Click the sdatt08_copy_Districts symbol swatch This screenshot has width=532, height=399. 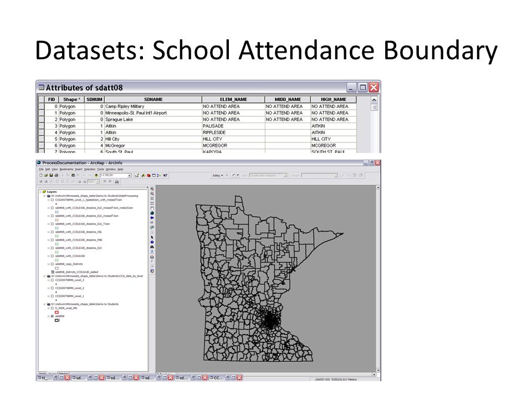click(57, 268)
